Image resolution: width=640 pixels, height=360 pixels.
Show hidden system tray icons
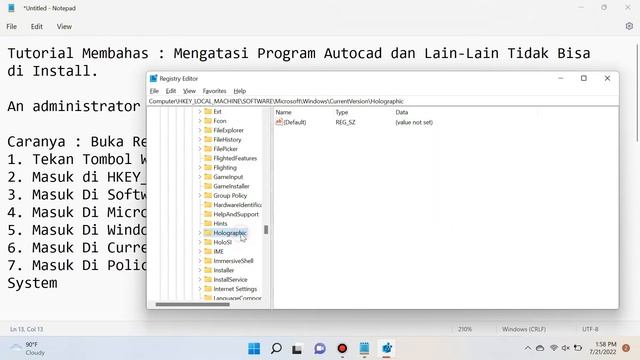click(528, 348)
